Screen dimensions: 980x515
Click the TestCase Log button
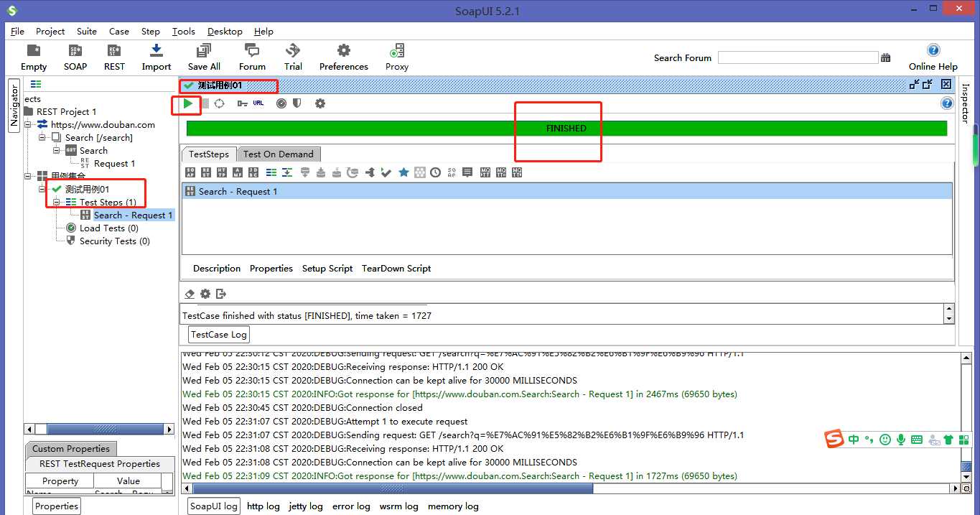[x=219, y=334]
